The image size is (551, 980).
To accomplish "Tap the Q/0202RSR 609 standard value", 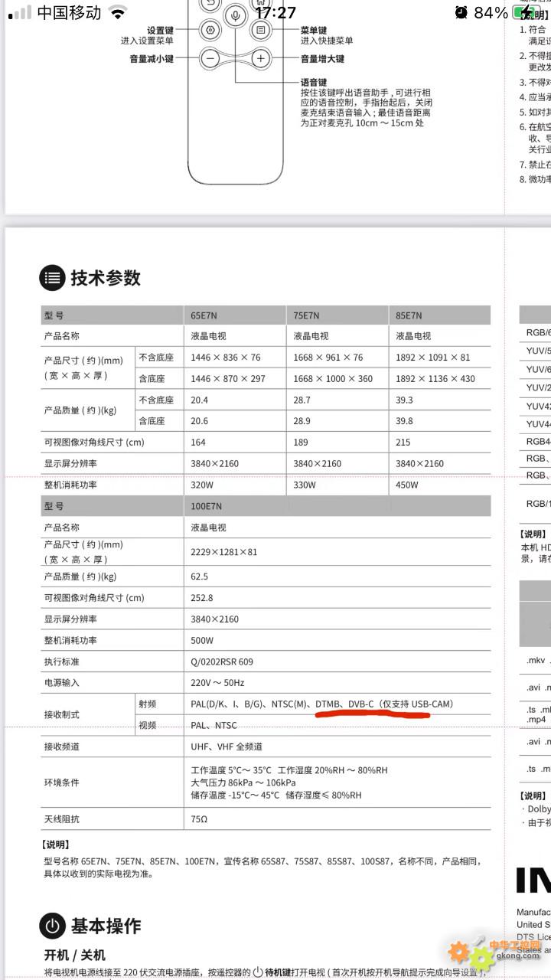I will point(222,661).
